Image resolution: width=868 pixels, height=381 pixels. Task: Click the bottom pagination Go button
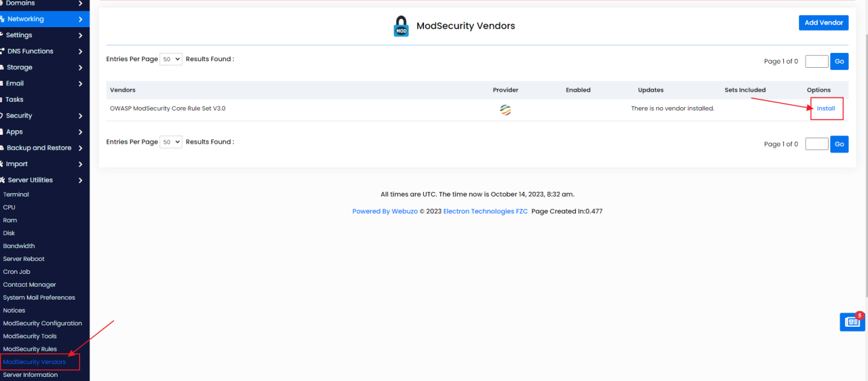tap(840, 144)
